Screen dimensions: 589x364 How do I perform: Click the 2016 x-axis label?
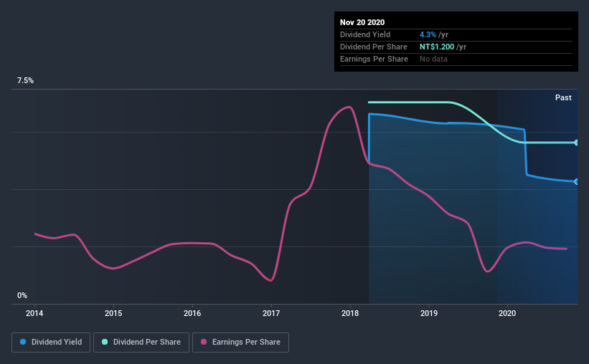[x=192, y=313]
